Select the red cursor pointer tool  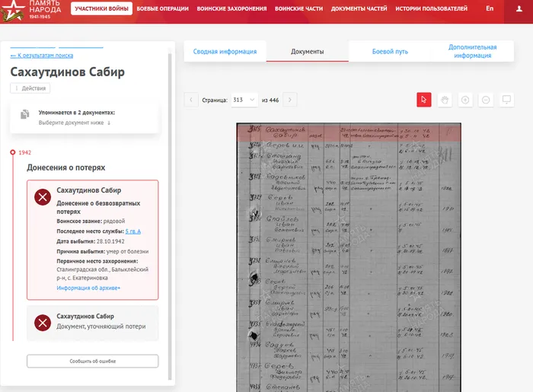pyautogui.click(x=424, y=100)
